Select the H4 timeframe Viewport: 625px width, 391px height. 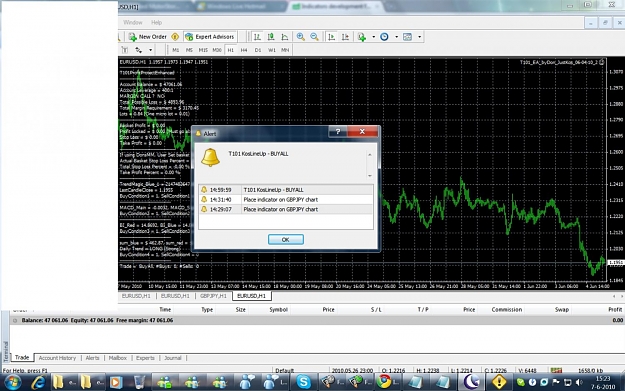[x=244, y=50]
